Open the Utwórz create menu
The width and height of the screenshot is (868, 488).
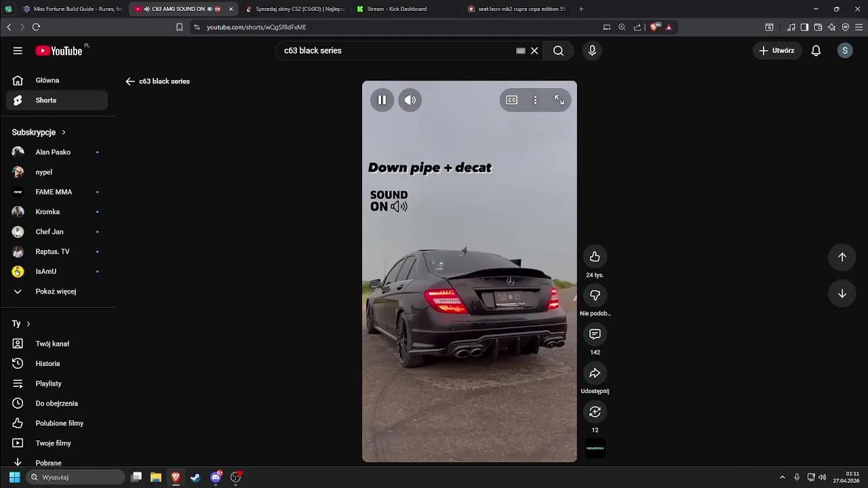click(x=777, y=51)
